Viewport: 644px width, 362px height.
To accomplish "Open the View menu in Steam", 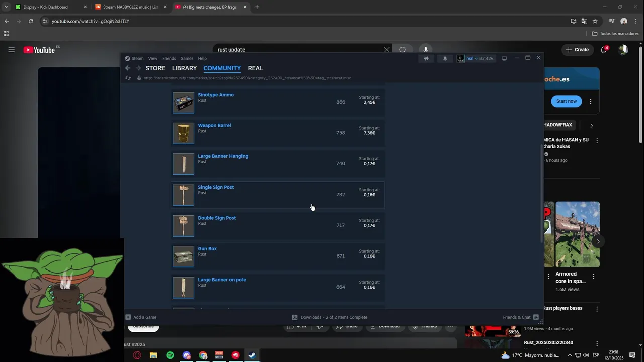I will (153, 59).
